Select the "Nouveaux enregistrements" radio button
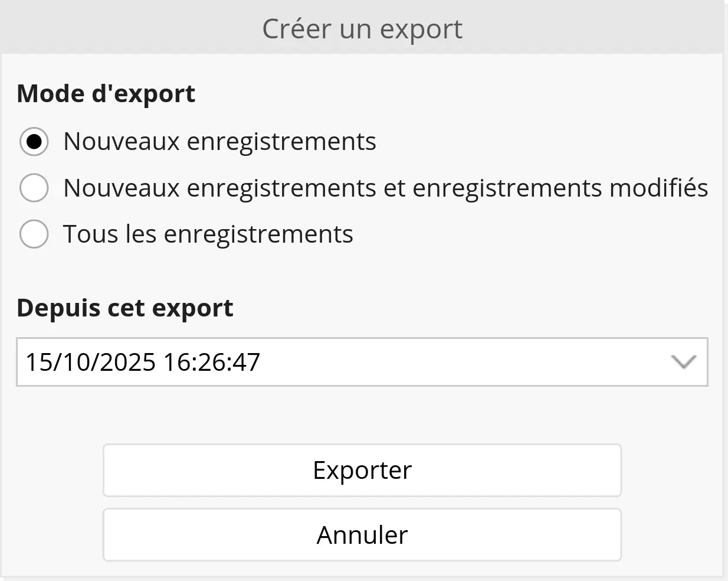Viewport: 728px width, 581px height. point(34,142)
